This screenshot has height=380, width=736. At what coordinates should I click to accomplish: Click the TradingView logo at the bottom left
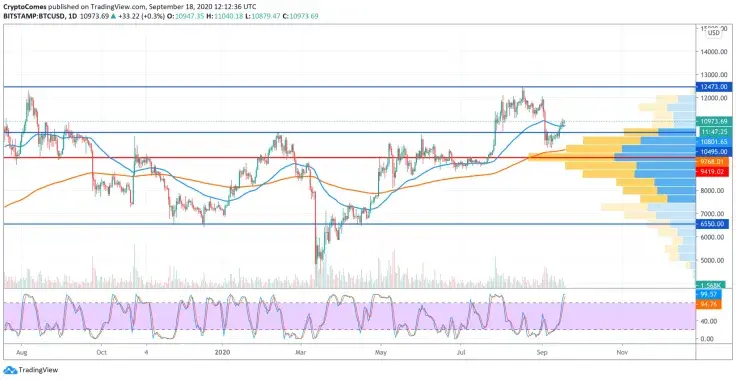coord(31,370)
